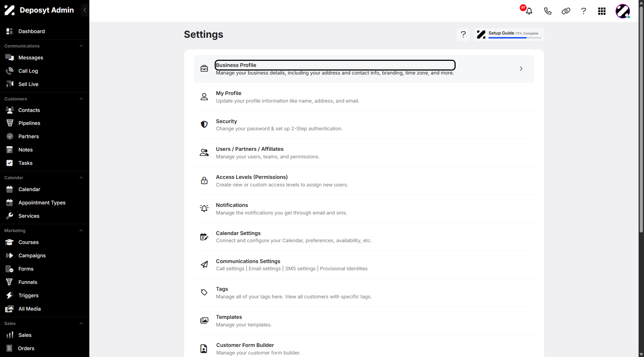Open the apps grid icon

point(602,11)
